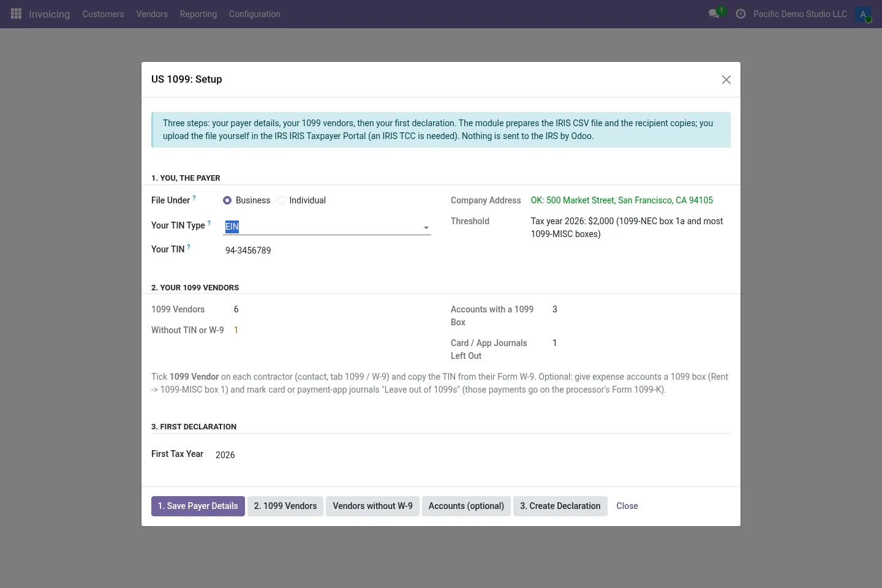882x588 pixels.
Task: Click the Tax year 2026 threshold text
Action: 627,227
